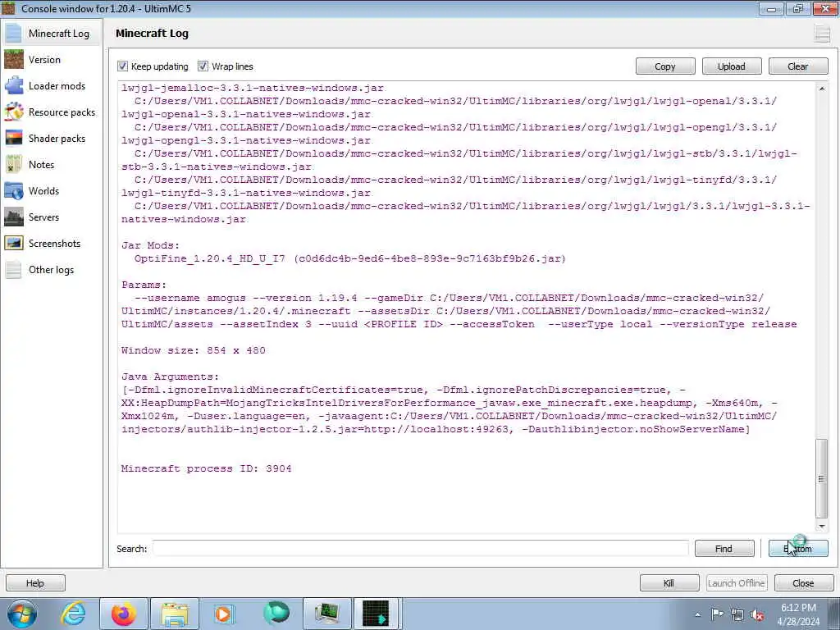Open the Servers icon
Screen dimensions: 840x630
(13, 217)
